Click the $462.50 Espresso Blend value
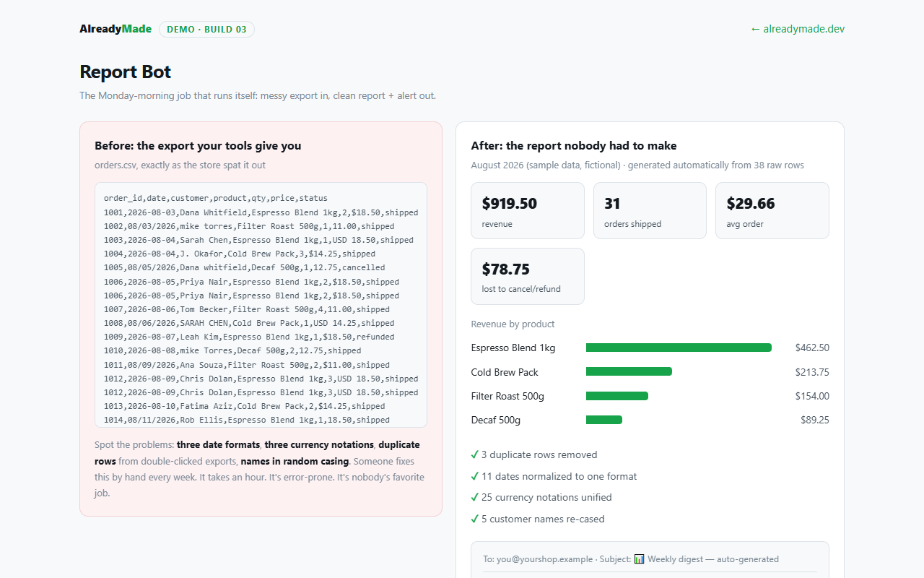 (x=812, y=348)
